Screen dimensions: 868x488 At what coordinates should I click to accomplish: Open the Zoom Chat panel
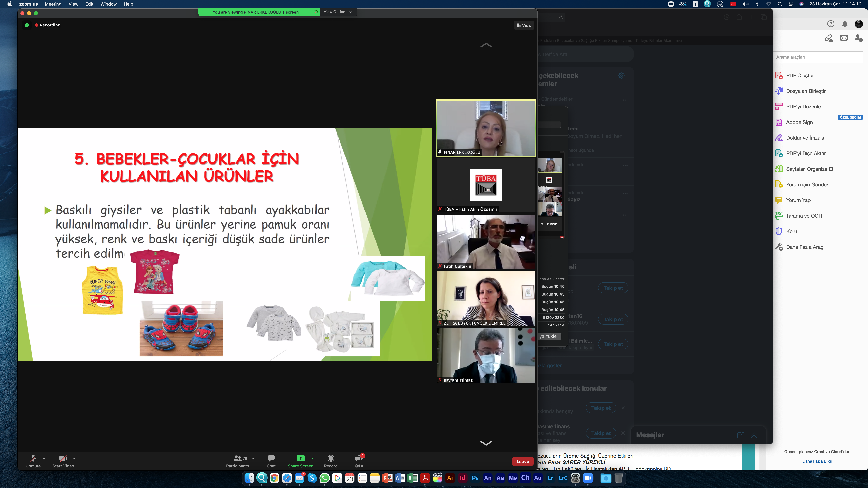(x=271, y=461)
